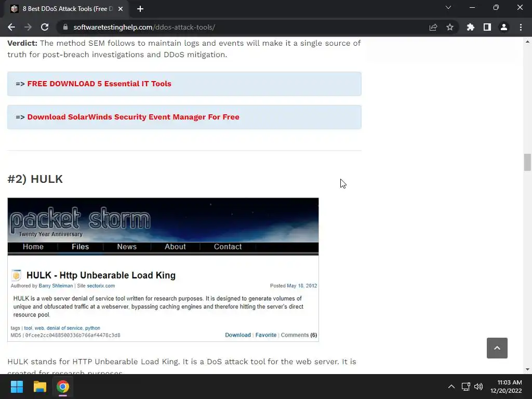
Task: Show hidden system tray icons
Action: point(451,387)
